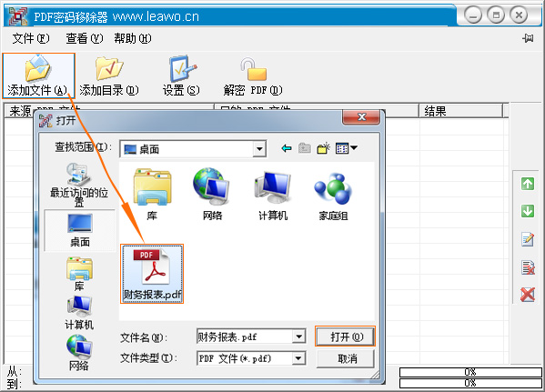Click the remove selected file icon
The image size is (545, 392).
tap(528, 267)
